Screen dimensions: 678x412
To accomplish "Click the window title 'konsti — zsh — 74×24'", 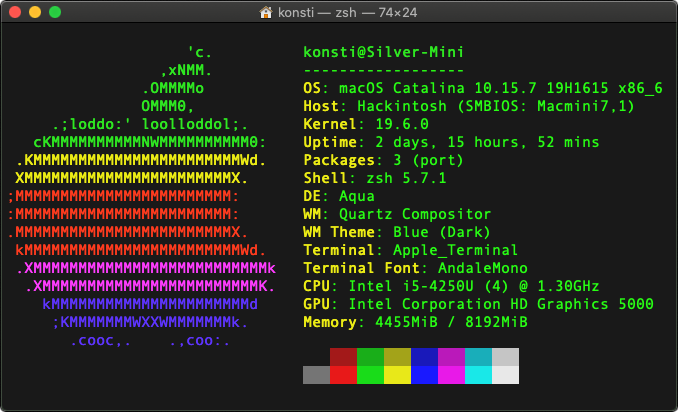I will point(347,13).
